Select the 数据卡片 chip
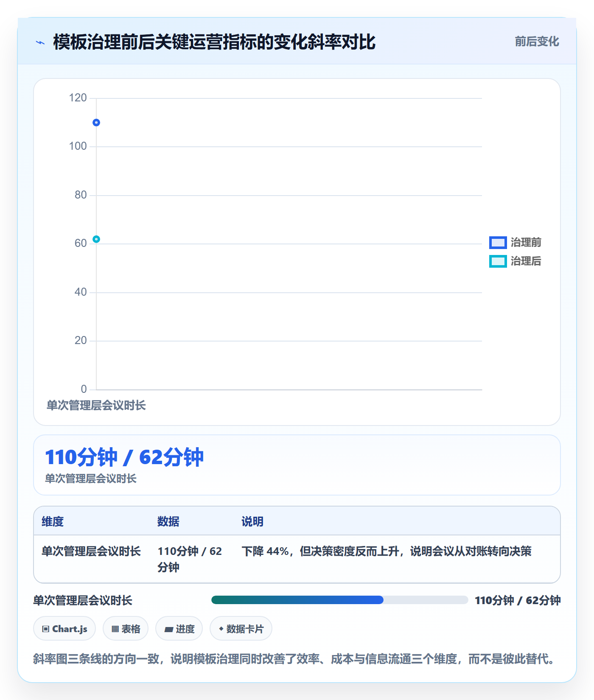Viewport: 594px width, 700px height. click(241, 629)
